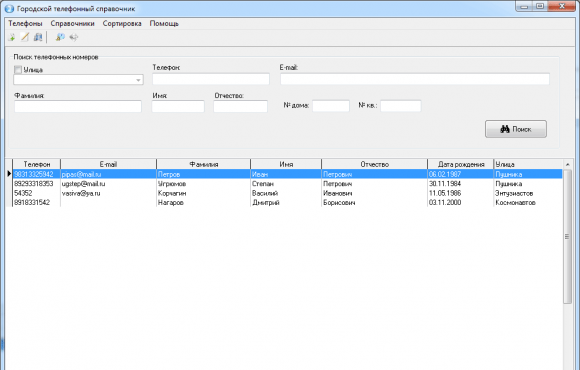Click the search toolbar icon after the separator
Screen dimensions: 580x370
pyautogui.click(x=60, y=37)
